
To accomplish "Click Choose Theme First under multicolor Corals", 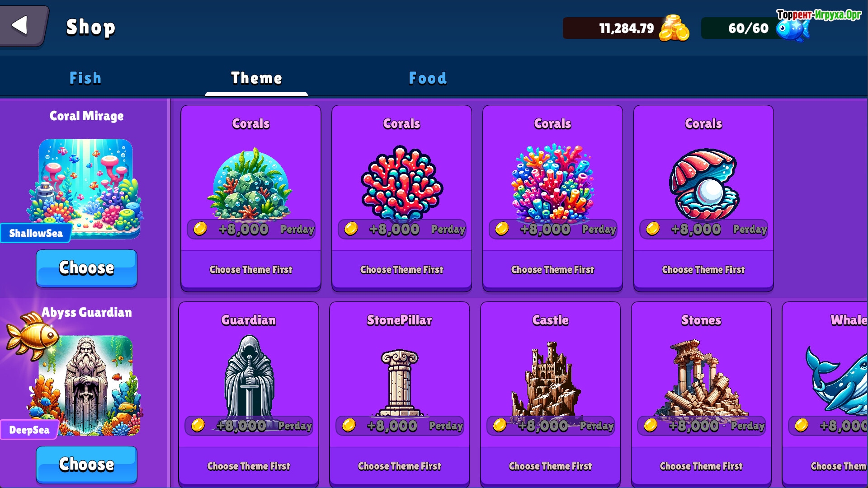I will (552, 270).
